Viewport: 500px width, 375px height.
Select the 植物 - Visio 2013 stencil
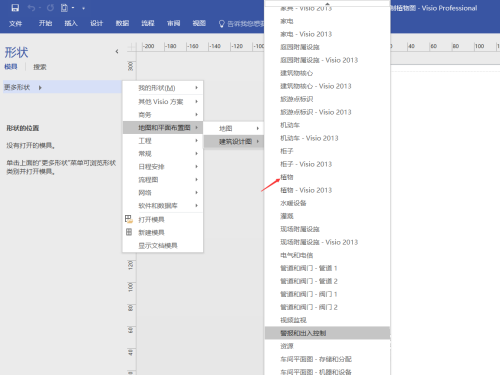(x=327, y=190)
